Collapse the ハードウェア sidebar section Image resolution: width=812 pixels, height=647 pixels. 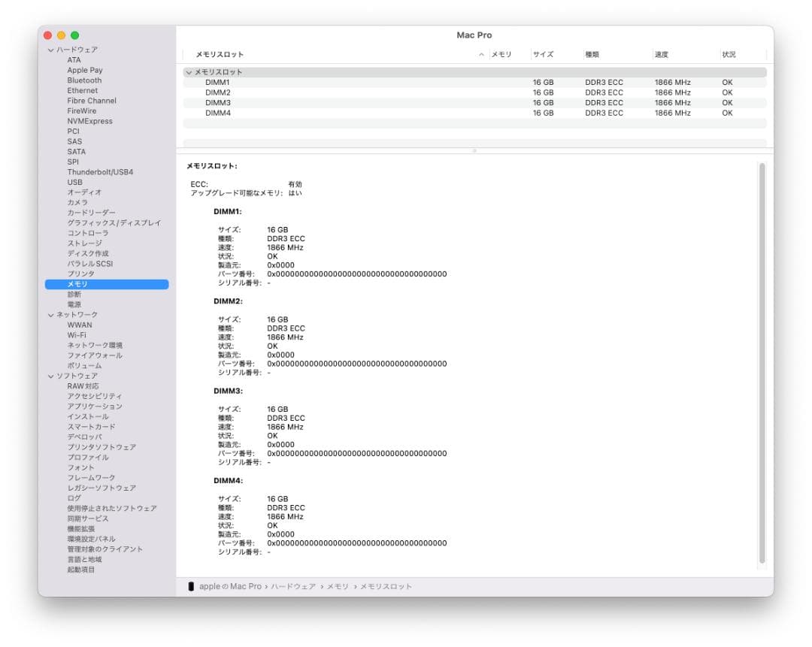[x=50, y=49]
